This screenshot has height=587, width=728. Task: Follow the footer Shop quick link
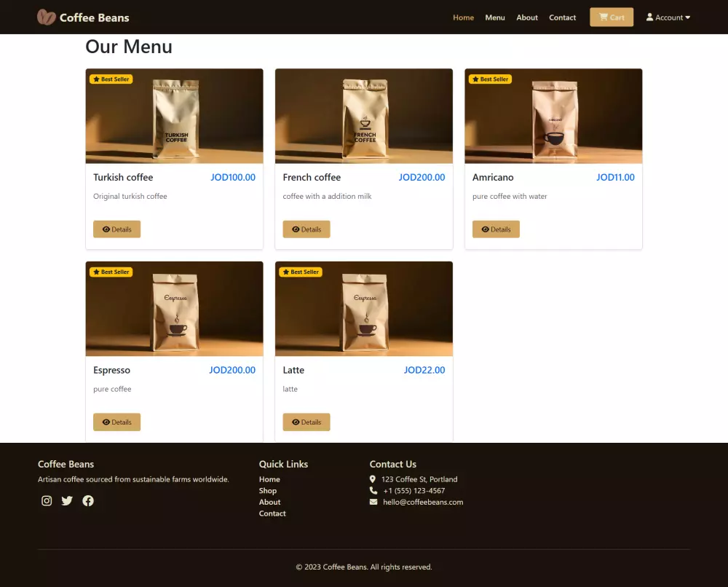point(268,490)
